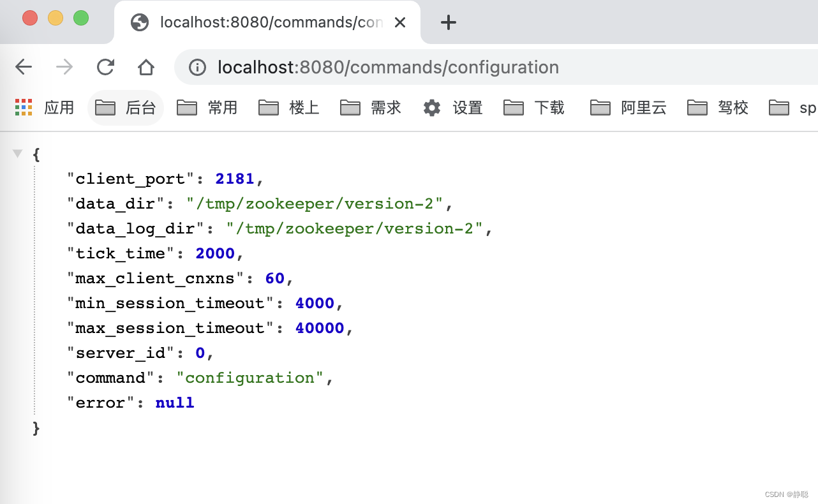Click the browser back arrow
The height and width of the screenshot is (504, 818).
(x=24, y=67)
